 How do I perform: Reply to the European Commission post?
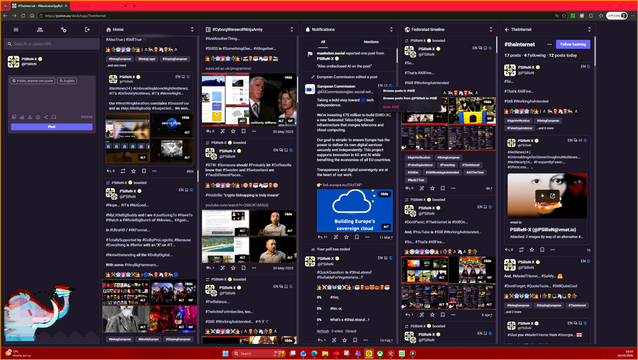tap(321, 237)
